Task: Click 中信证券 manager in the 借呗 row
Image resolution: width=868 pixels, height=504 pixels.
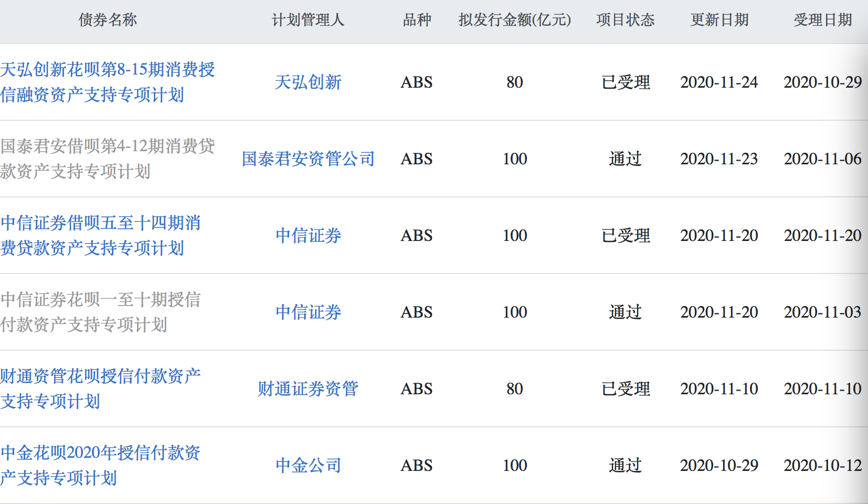Action: coord(308,235)
